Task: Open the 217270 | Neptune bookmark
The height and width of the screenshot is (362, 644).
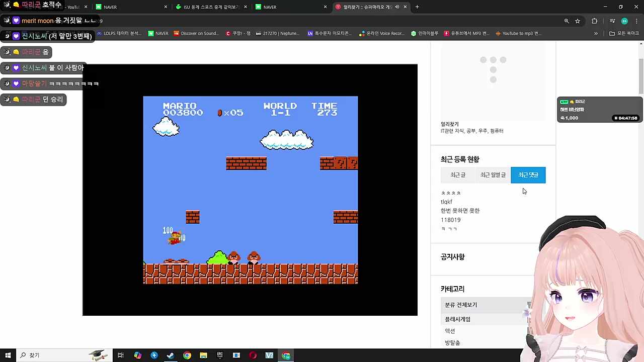Action: pos(278,33)
